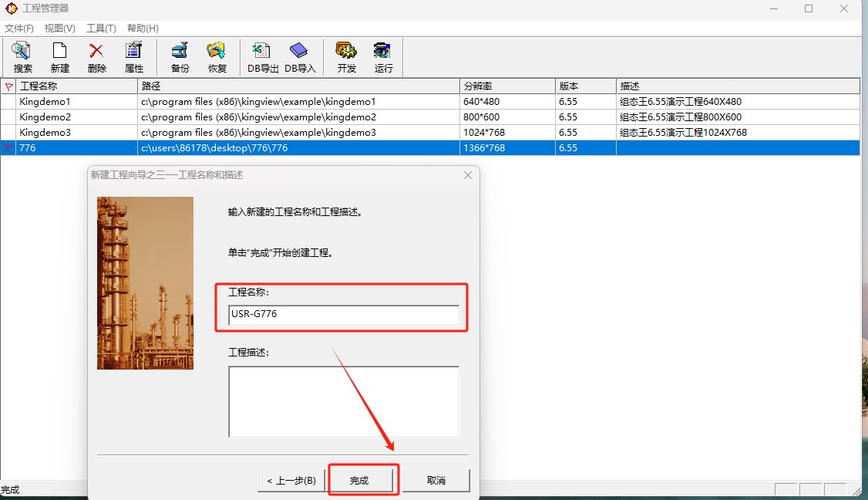The image size is (868, 500).
Task: Click the DB导出 (DB export) icon
Action: [262, 57]
